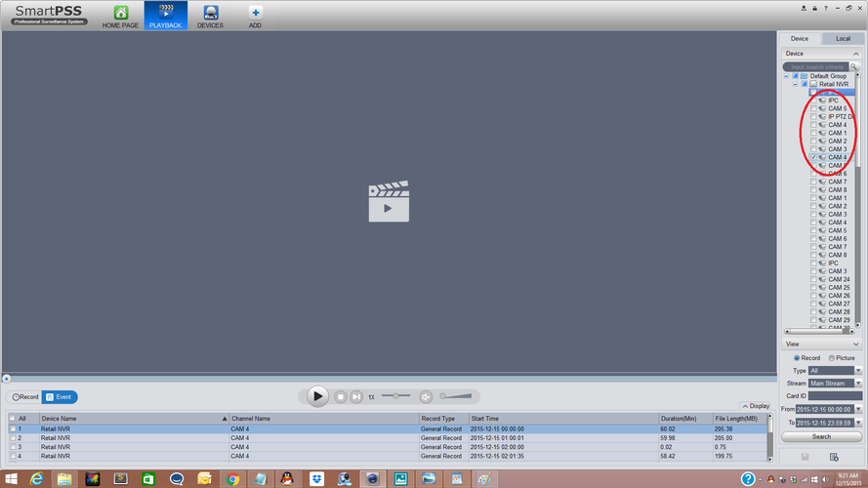The height and width of the screenshot is (488, 868).
Task: Open the From date-time dropdown
Action: 858,409
